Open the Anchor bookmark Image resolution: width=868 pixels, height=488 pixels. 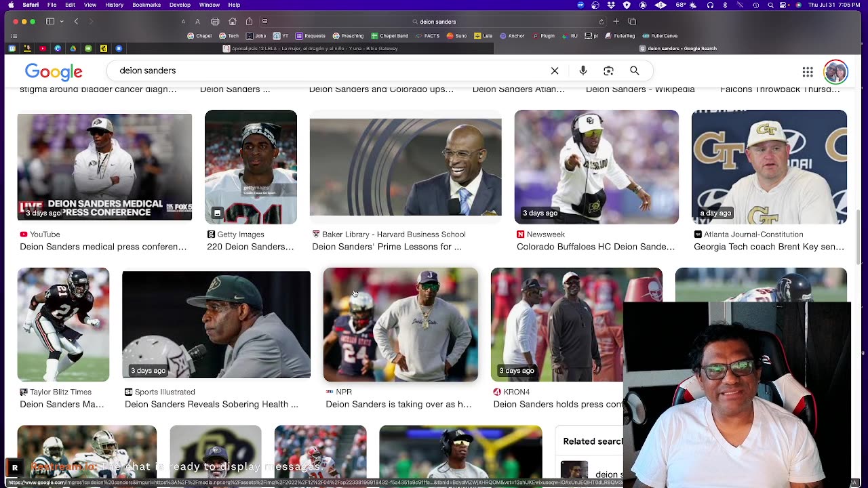[513, 36]
